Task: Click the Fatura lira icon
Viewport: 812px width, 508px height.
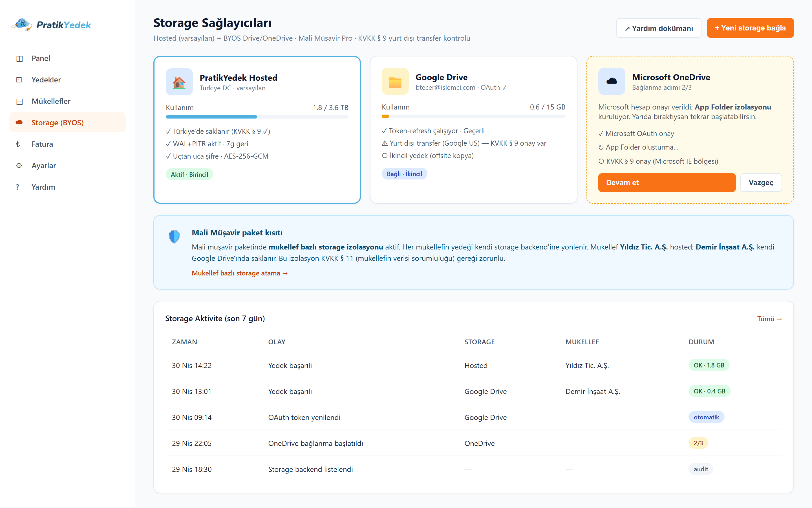Action: tap(18, 144)
